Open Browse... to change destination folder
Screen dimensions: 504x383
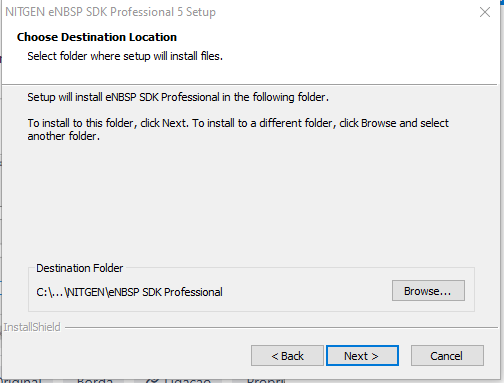(428, 291)
